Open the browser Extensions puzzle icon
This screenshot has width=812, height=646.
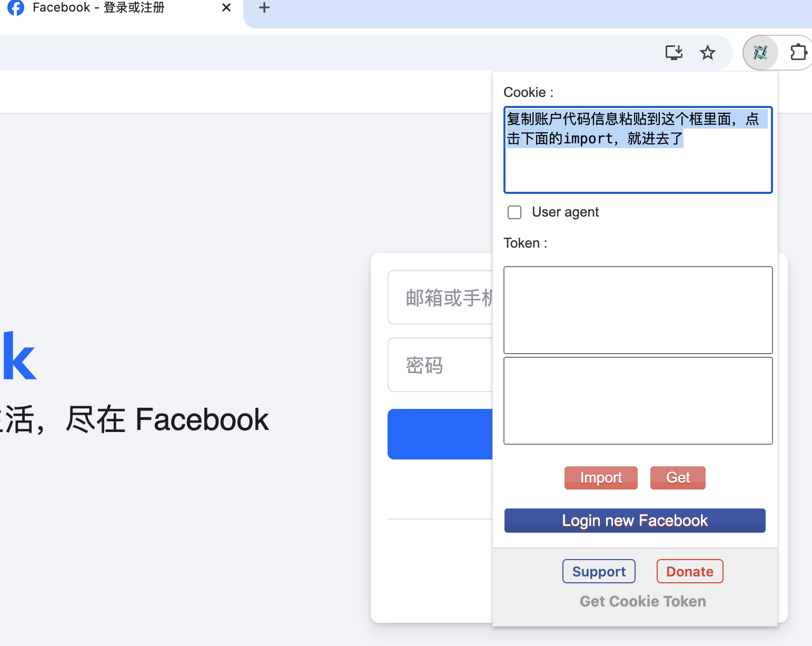(x=798, y=53)
